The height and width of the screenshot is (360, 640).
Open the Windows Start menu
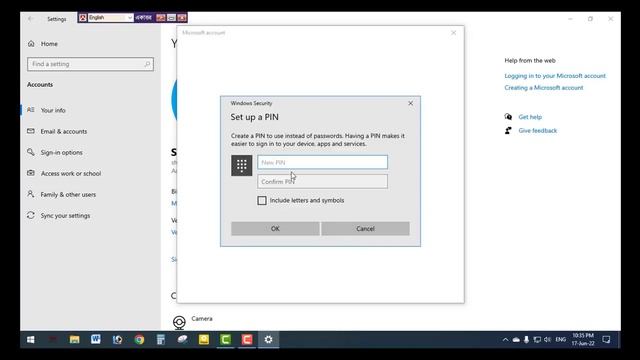31,340
